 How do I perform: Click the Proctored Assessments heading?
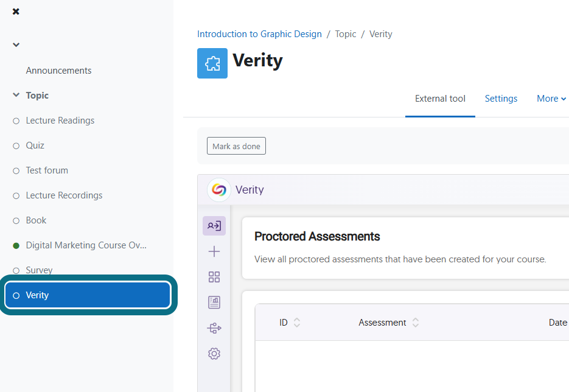317,237
